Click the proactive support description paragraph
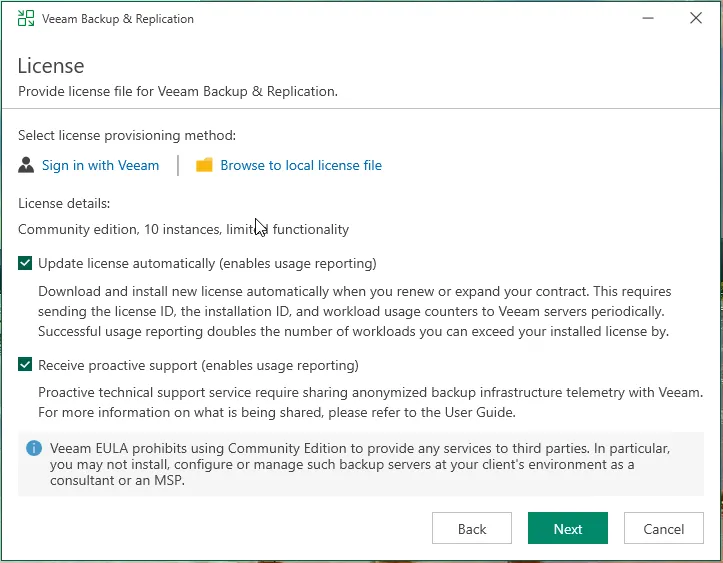Viewport: 723px width, 563px height. click(x=370, y=402)
